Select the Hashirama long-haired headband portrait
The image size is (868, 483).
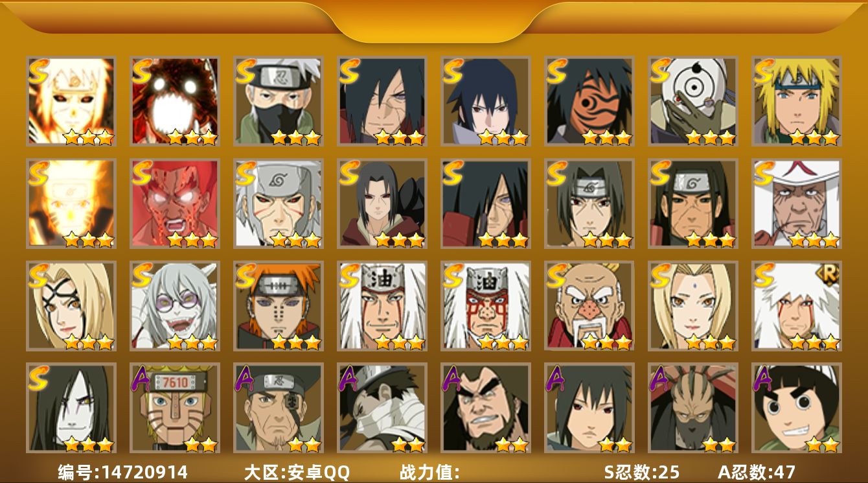coord(692,203)
